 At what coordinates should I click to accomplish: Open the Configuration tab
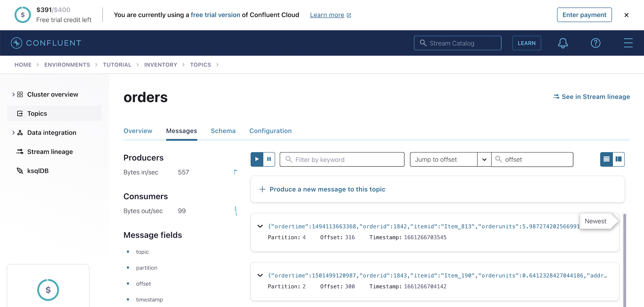[x=270, y=131]
